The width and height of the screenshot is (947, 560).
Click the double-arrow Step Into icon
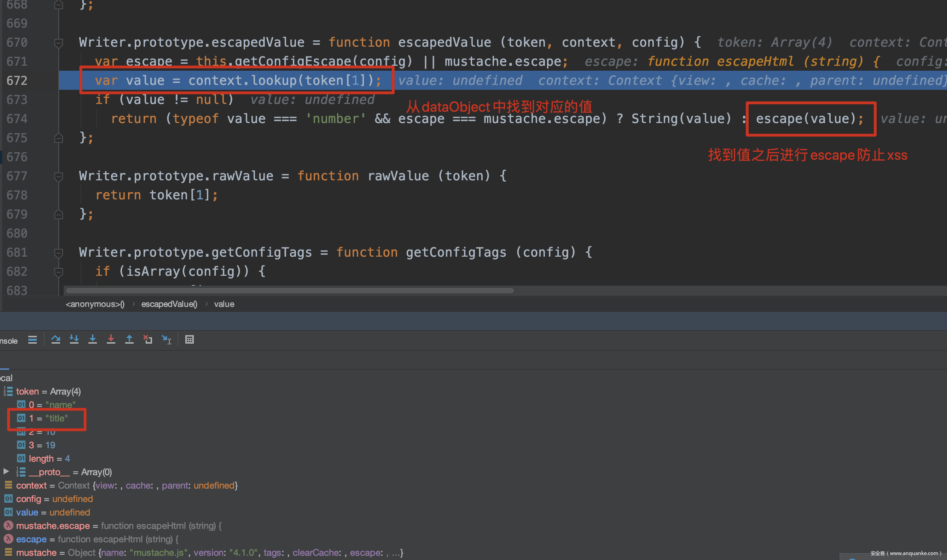[x=74, y=340]
